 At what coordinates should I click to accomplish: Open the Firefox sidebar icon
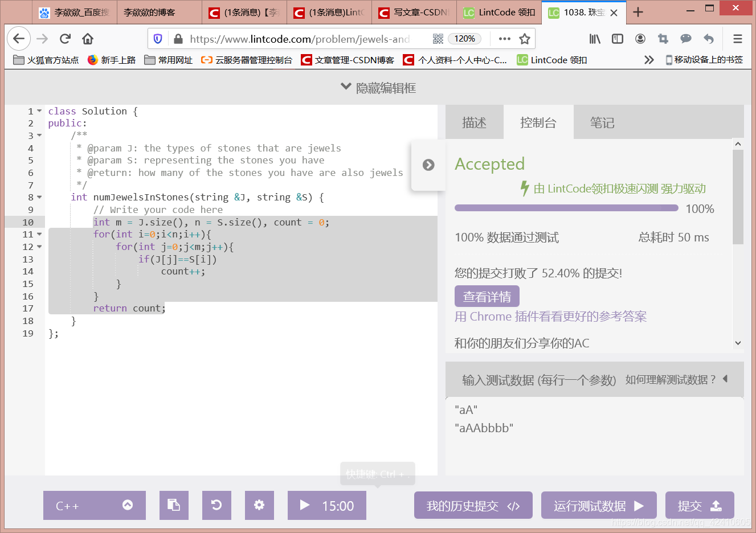[x=617, y=39]
